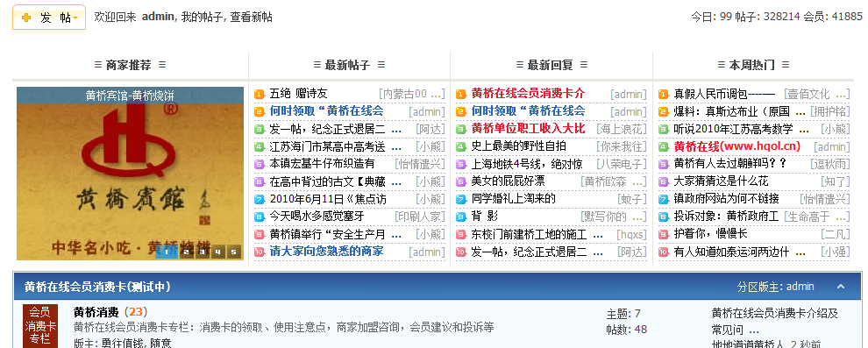Screen dimensions: 868x348
Task: Select the 最新回复 heading
Action: point(551,65)
